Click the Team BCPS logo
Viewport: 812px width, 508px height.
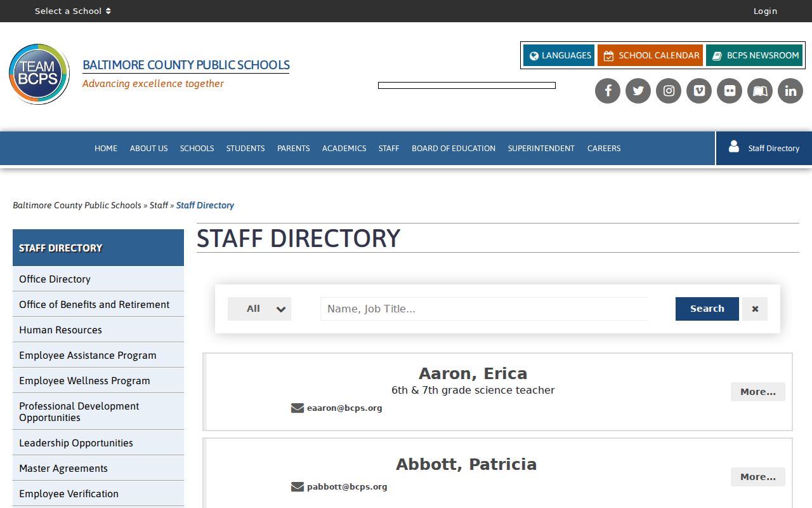tap(39, 74)
